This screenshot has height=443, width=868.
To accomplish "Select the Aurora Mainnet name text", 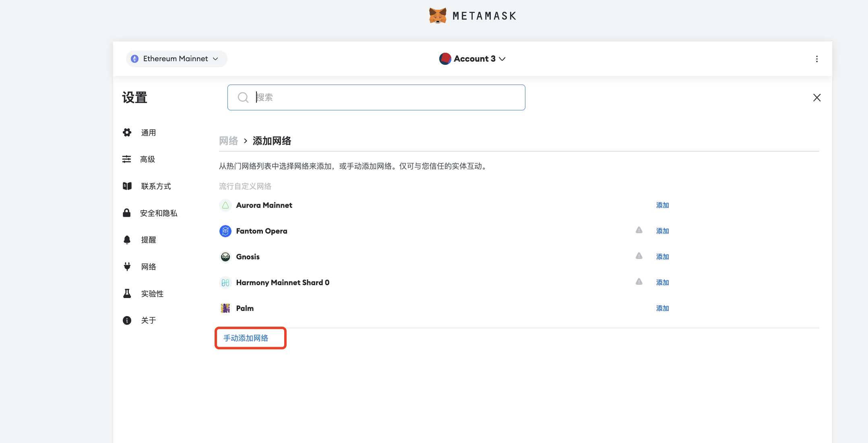I will click(264, 205).
